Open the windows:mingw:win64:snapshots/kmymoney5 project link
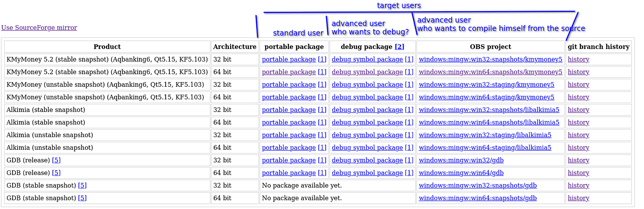Image resolution: width=644 pixels, height=209 pixels. [x=490, y=72]
